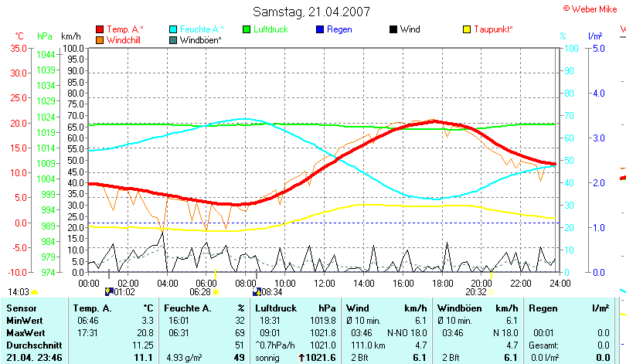Select the teal Windböen legend swatch
Image resolution: width=626 pixels, height=364 pixels.
[x=173, y=40]
